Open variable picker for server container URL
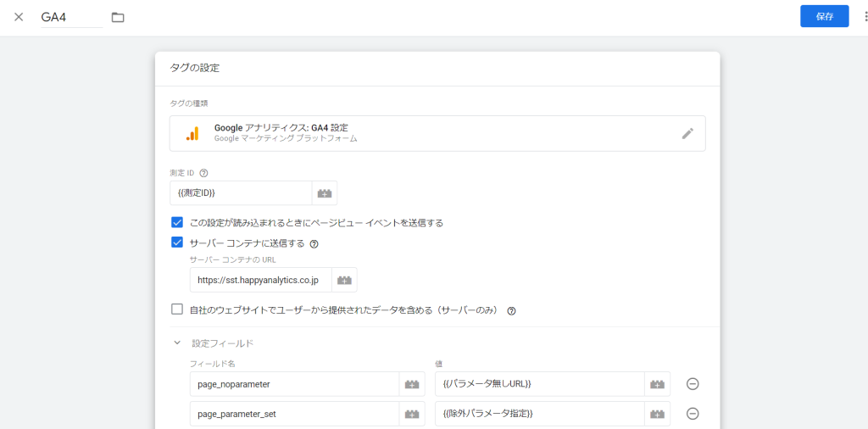868x429 pixels. 344,280
